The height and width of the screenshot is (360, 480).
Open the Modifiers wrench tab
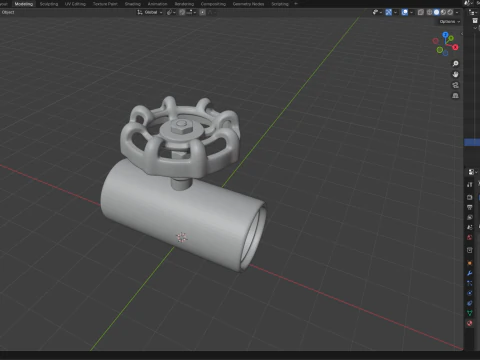pyautogui.click(x=470, y=273)
